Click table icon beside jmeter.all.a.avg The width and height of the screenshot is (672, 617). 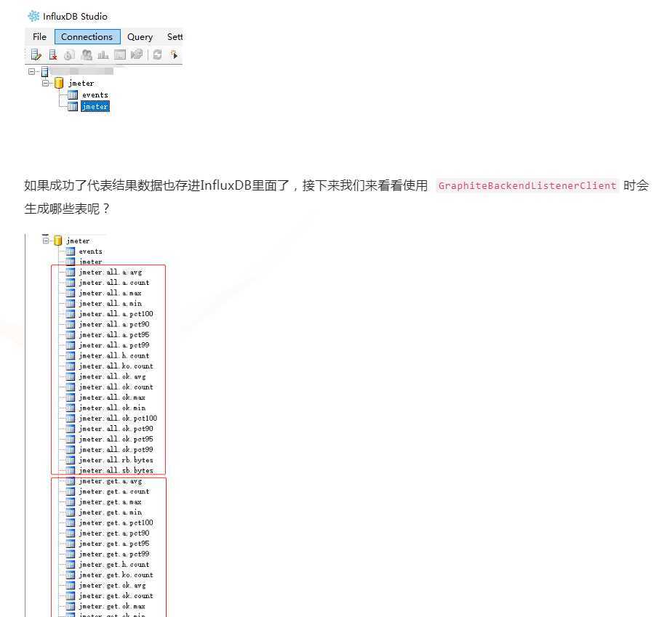pyautogui.click(x=71, y=272)
